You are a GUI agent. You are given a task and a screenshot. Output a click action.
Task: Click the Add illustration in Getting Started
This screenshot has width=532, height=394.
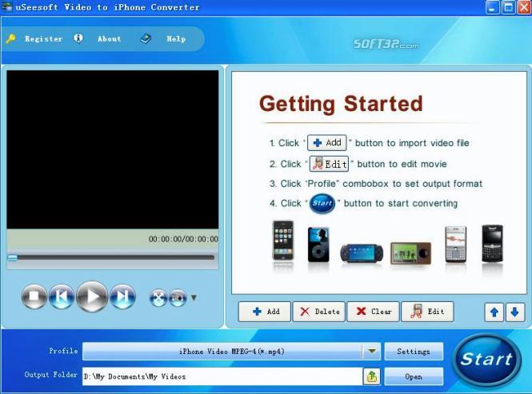point(327,143)
